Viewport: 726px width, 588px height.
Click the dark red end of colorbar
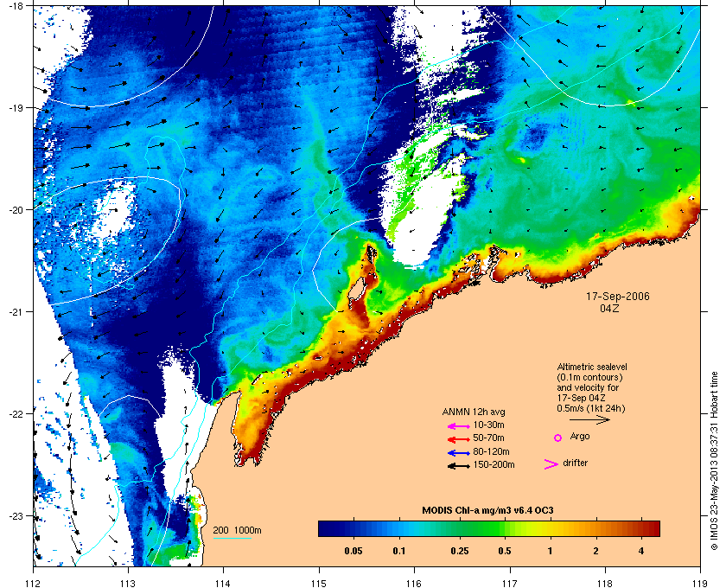(x=653, y=528)
